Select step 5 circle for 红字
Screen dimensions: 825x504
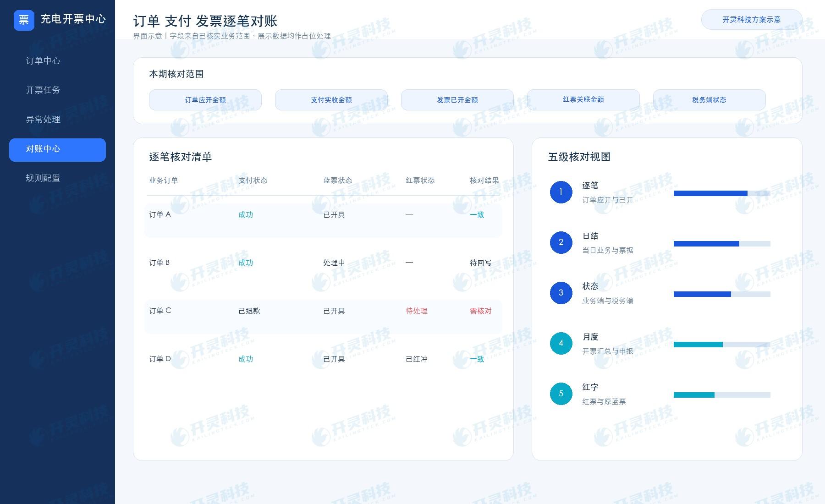(x=561, y=394)
